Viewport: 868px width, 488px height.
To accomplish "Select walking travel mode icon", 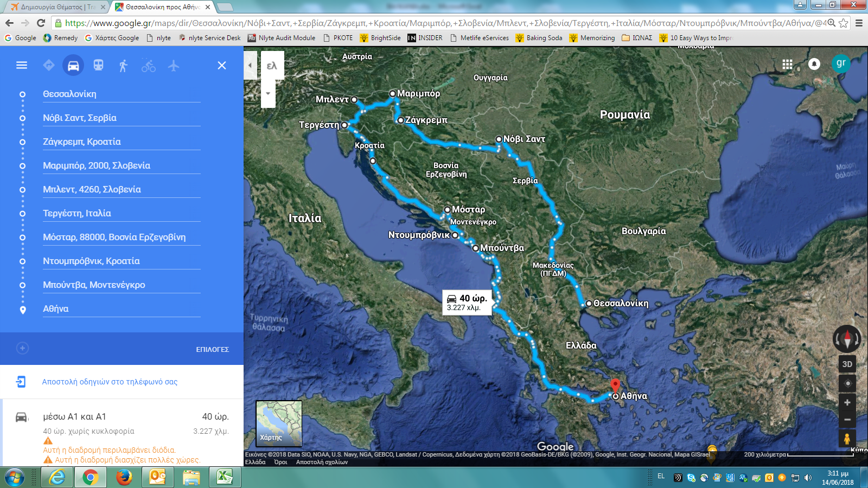I will coord(123,66).
